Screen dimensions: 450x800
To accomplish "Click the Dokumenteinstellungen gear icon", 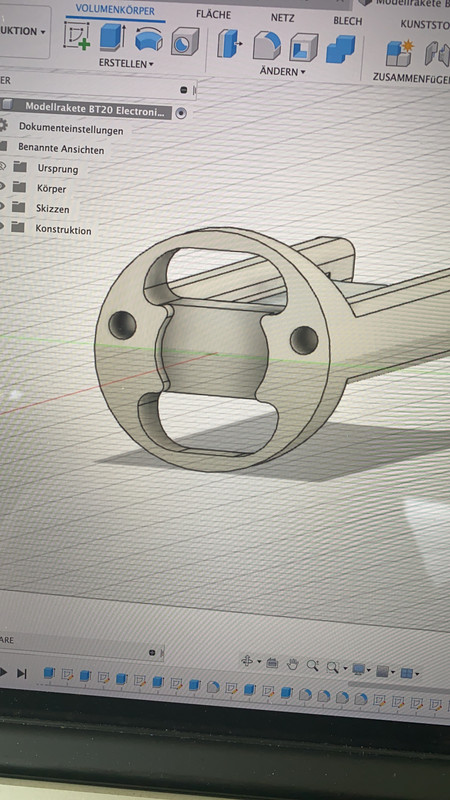I will [3, 125].
